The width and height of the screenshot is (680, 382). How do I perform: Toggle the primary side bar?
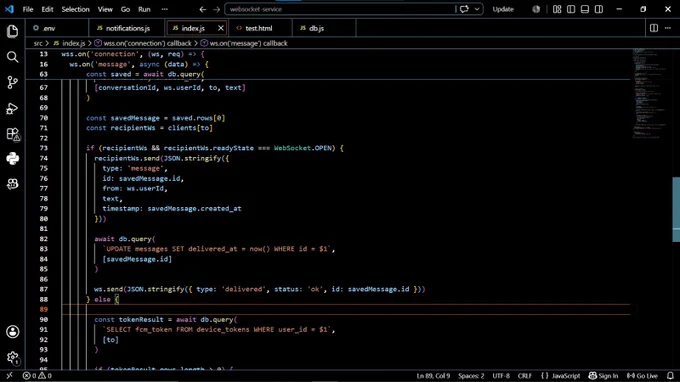[571, 9]
